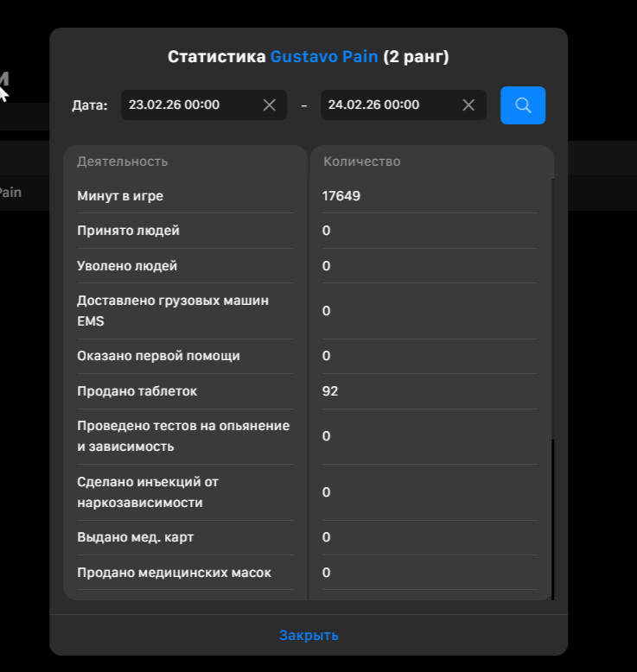The width and height of the screenshot is (637, 672).
Task: Clear the start date 23.02.26 field
Action: pos(269,105)
